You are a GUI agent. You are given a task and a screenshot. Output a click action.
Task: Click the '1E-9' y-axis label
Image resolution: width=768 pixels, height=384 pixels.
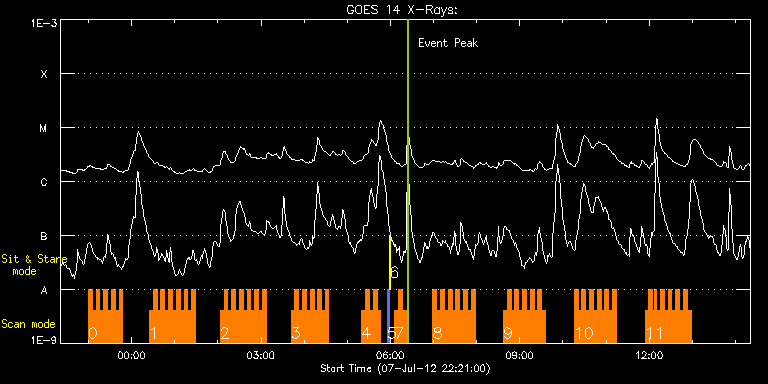pos(44,339)
